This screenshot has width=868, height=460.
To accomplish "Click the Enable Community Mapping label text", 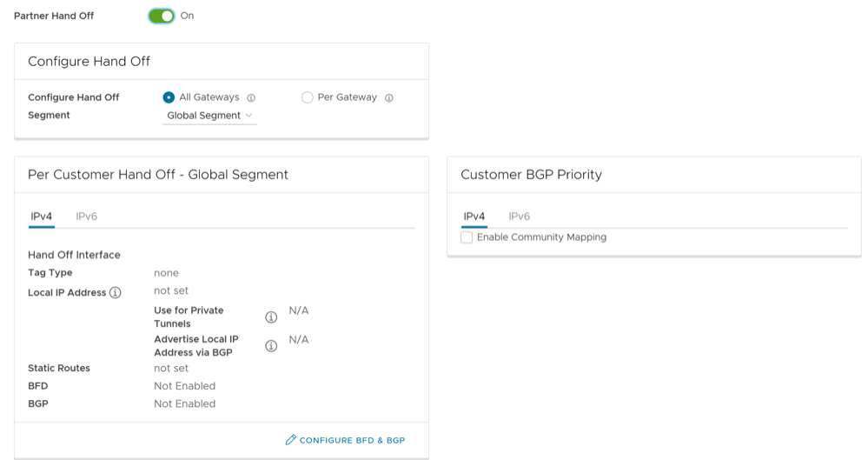I will click(541, 237).
